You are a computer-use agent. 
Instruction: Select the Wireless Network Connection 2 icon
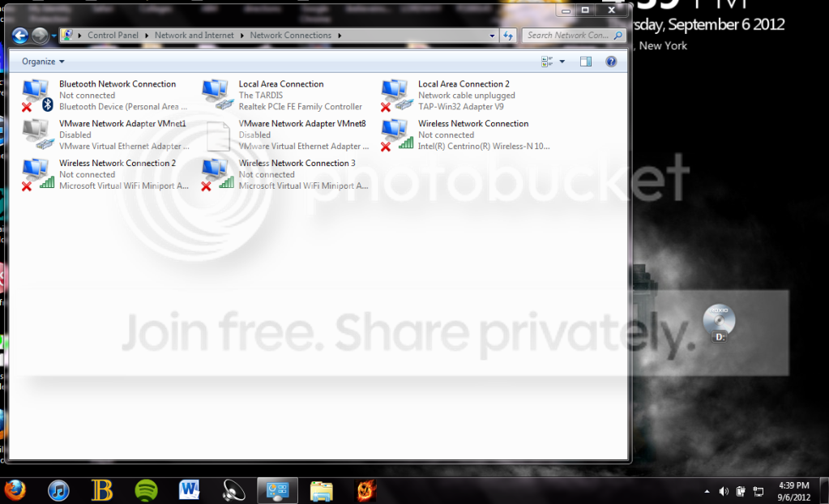[x=37, y=174]
